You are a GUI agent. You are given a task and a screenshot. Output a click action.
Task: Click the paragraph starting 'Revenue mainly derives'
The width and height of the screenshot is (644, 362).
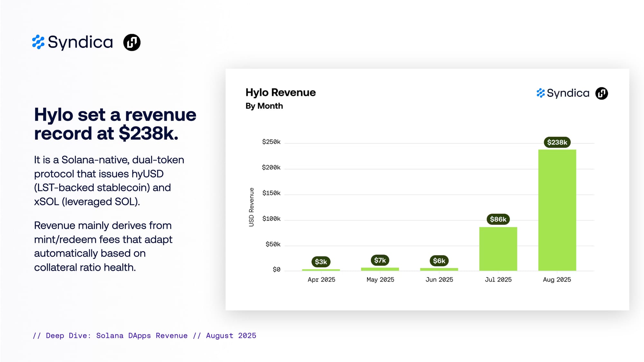103,246
